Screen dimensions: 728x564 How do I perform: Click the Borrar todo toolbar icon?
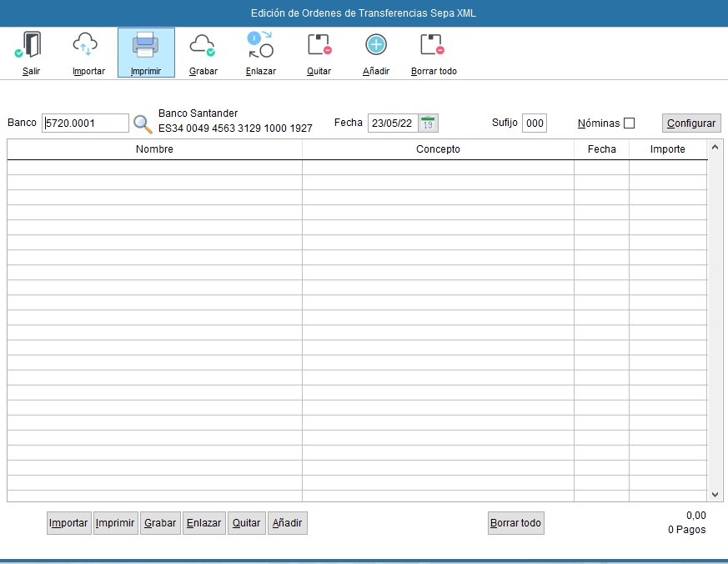[x=433, y=46]
